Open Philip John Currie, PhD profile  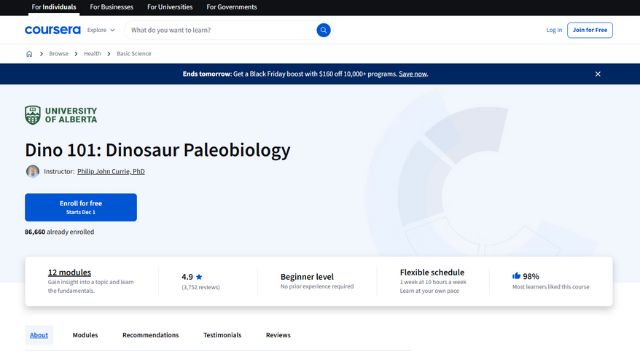click(x=111, y=171)
